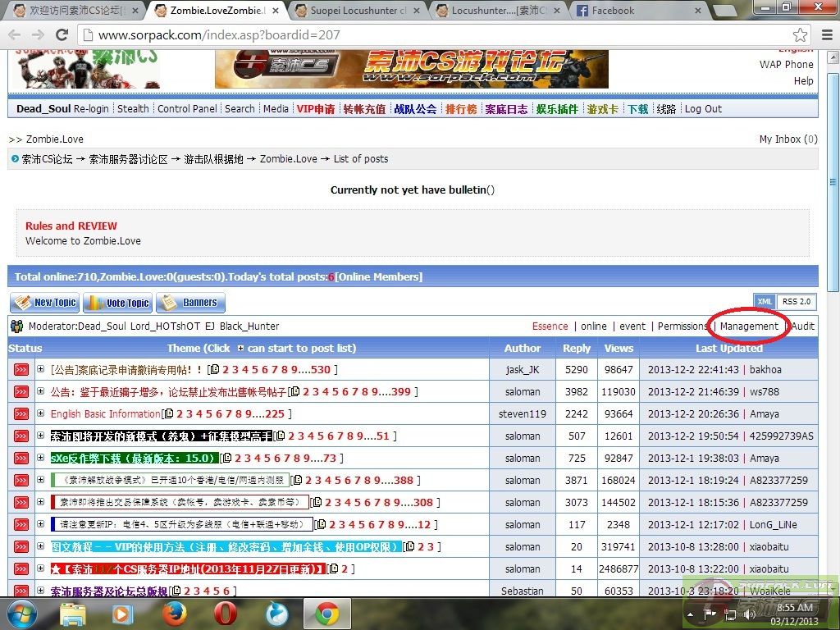Click the red arrow status icon on the first thread
Screen dimensions: 840x630
[x=21, y=369]
